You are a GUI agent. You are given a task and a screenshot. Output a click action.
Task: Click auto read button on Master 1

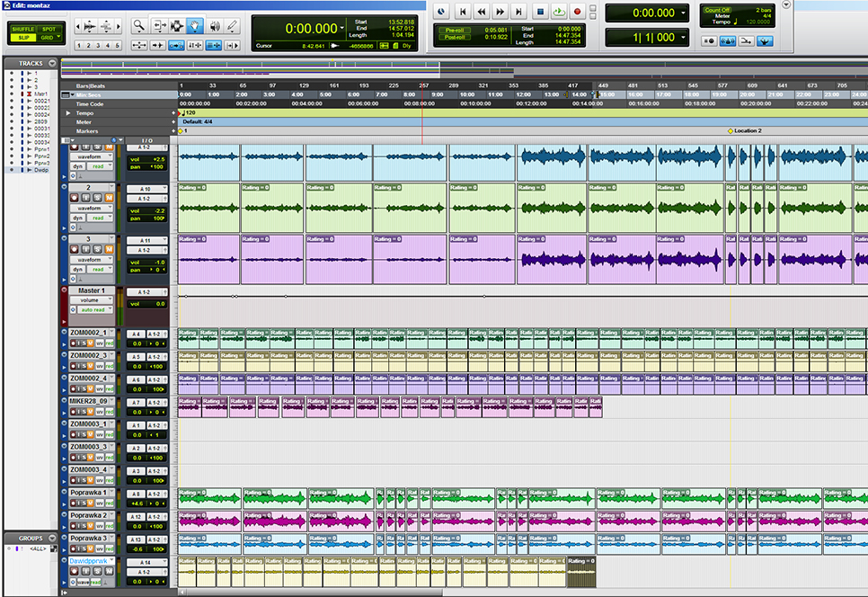[92, 310]
